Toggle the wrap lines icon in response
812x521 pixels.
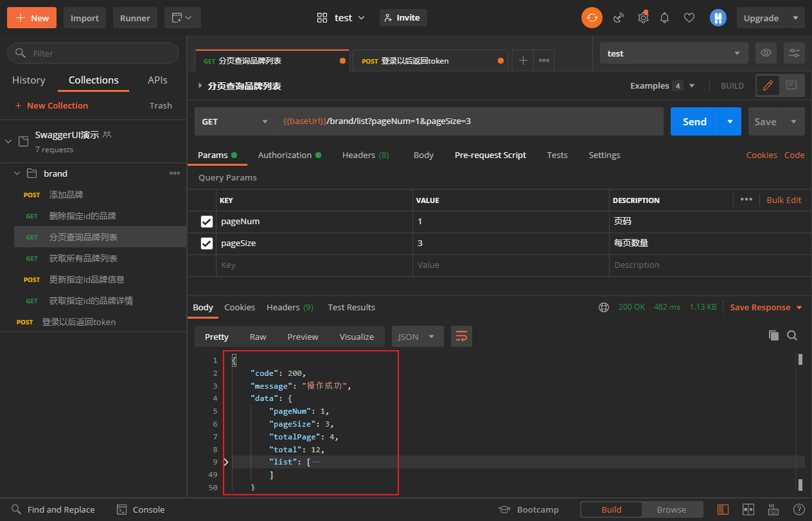coord(461,337)
